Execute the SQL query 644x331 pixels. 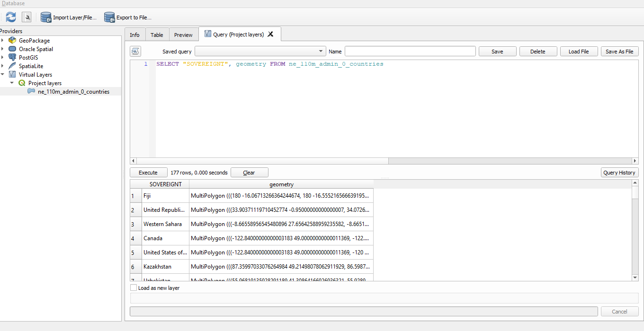click(148, 172)
